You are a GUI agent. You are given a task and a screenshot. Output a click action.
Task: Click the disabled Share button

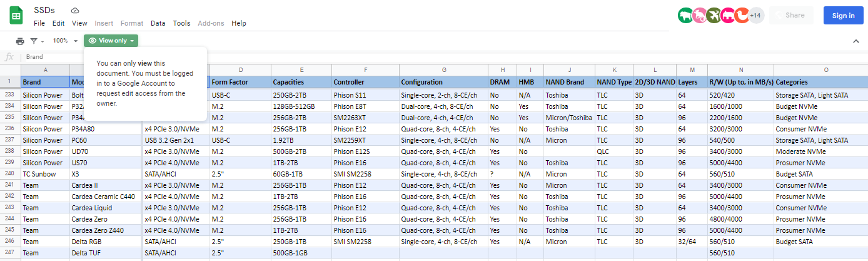(x=792, y=16)
